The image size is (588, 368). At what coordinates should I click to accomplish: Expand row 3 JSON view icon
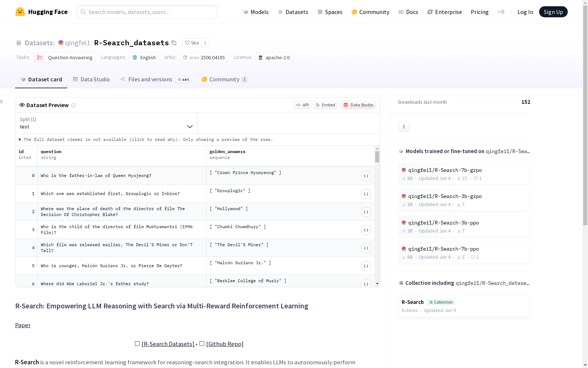(366, 230)
